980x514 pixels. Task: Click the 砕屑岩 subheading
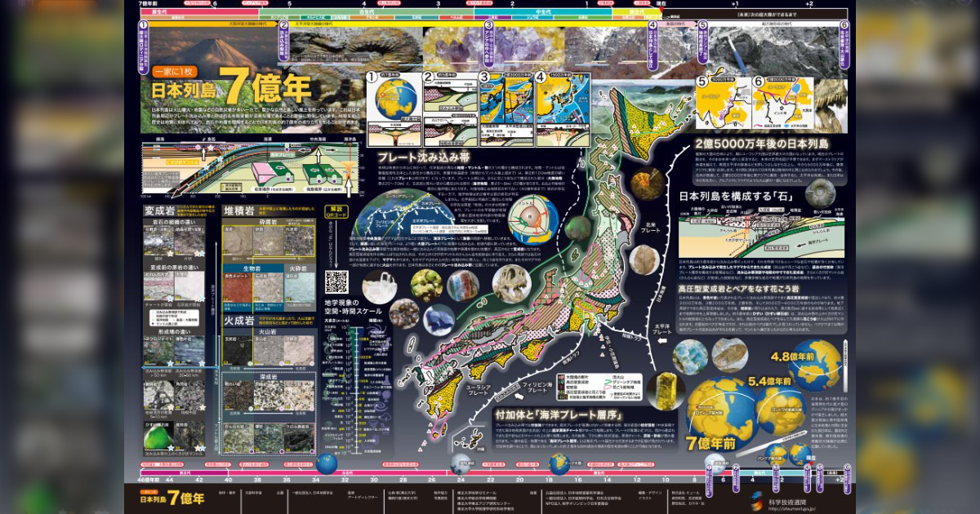(269, 220)
